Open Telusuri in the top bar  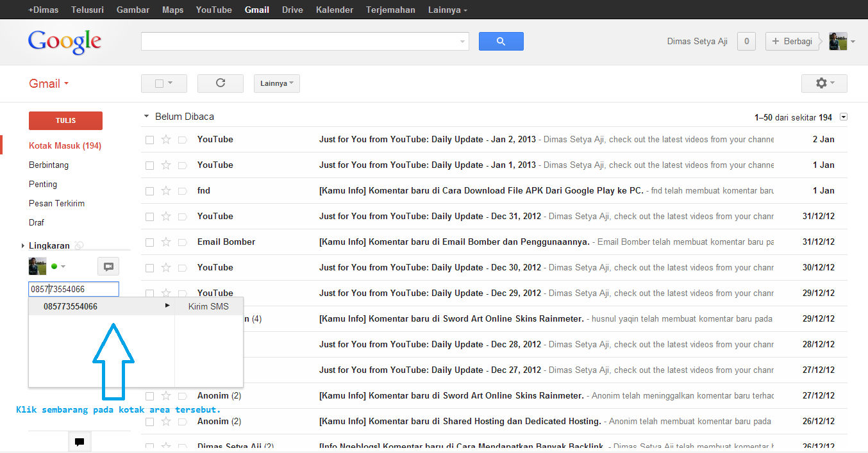[88, 10]
